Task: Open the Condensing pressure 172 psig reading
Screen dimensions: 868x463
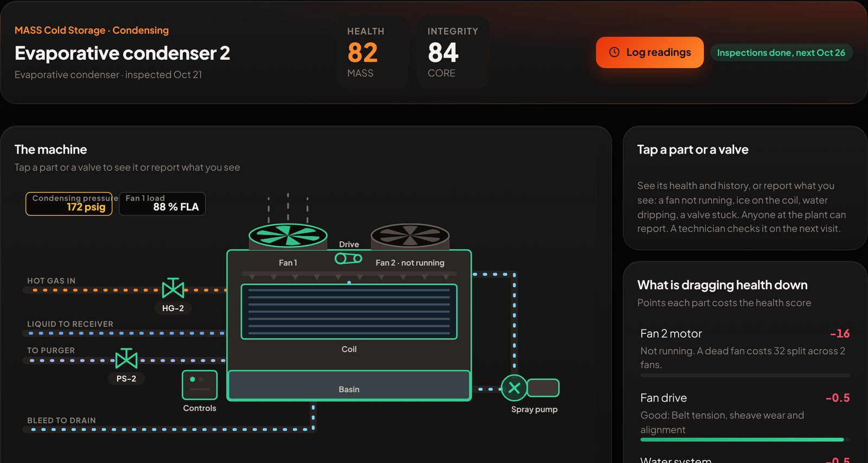Action: tap(69, 204)
